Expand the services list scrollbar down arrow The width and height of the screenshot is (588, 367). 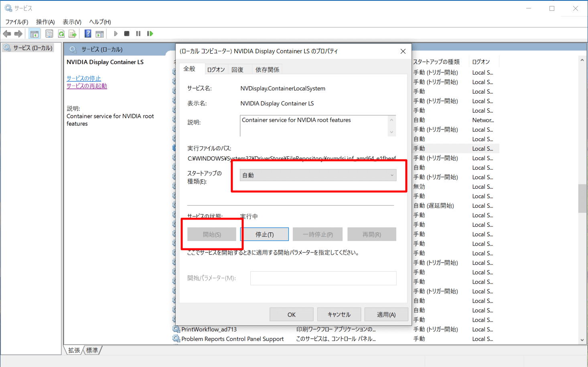(x=582, y=340)
